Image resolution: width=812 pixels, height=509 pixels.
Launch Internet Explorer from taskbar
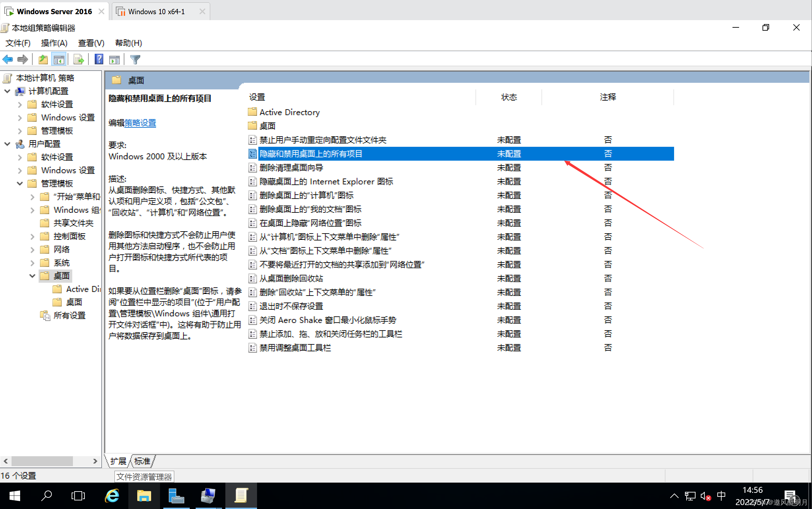point(112,495)
